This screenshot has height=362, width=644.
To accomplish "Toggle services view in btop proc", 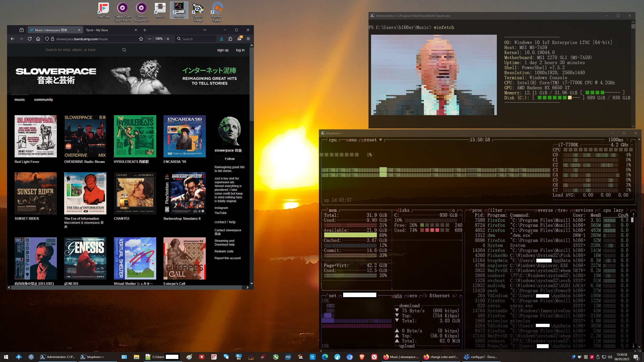I will pos(583,210).
